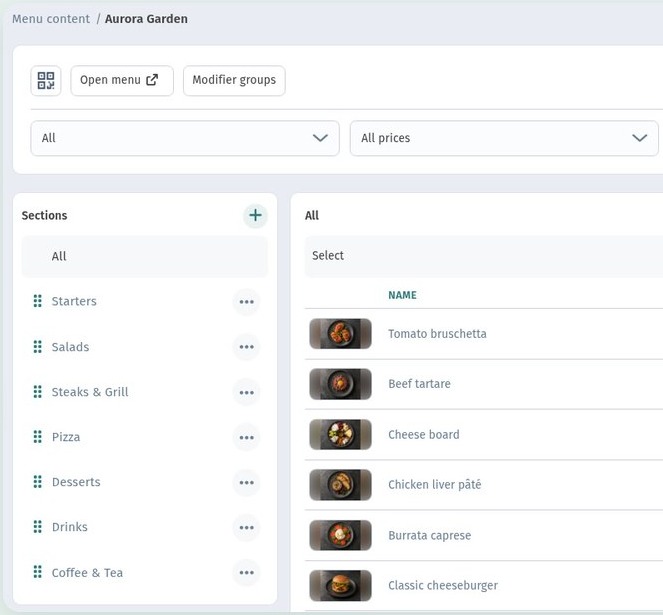Select the Starters section
This screenshot has width=663, height=615.
[74, 301]
